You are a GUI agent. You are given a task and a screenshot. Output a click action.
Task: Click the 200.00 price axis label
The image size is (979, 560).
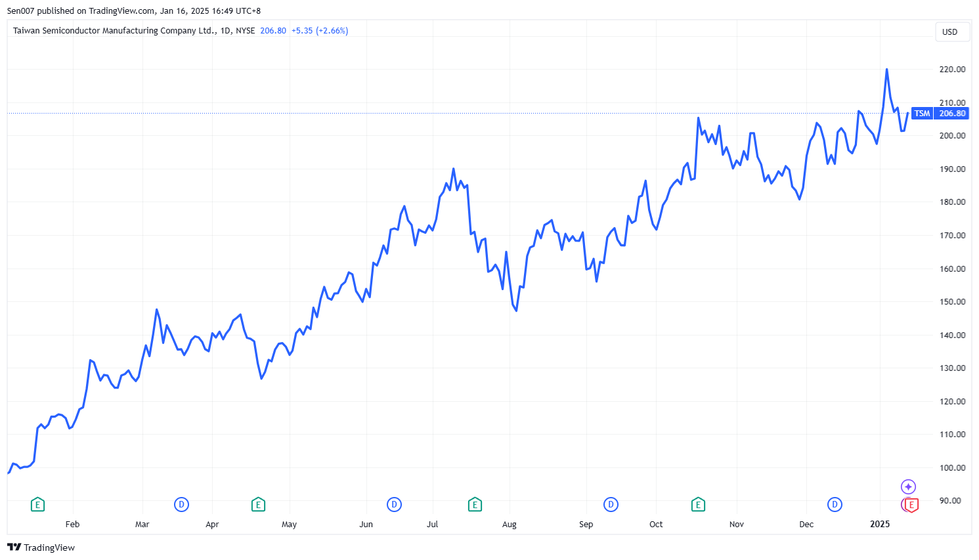(953, 135)
